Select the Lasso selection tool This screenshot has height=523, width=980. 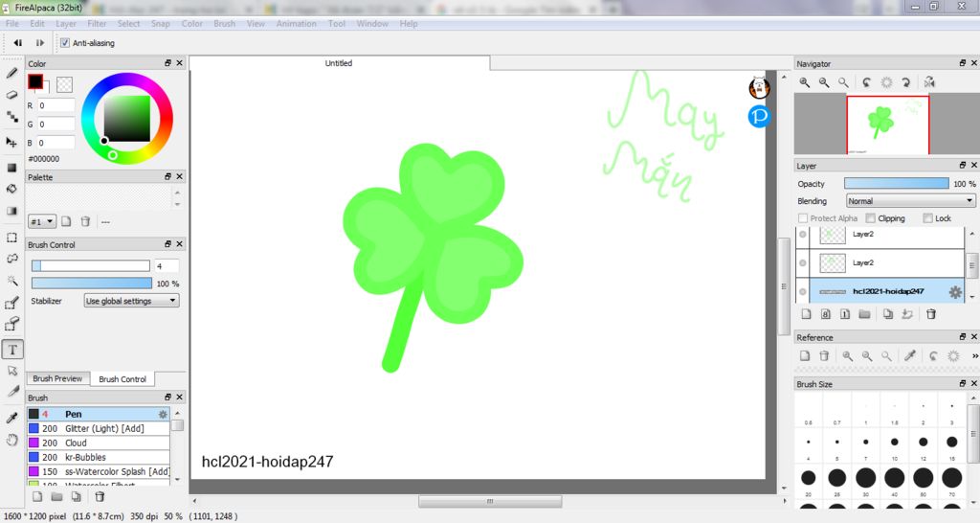pos(11,259)
